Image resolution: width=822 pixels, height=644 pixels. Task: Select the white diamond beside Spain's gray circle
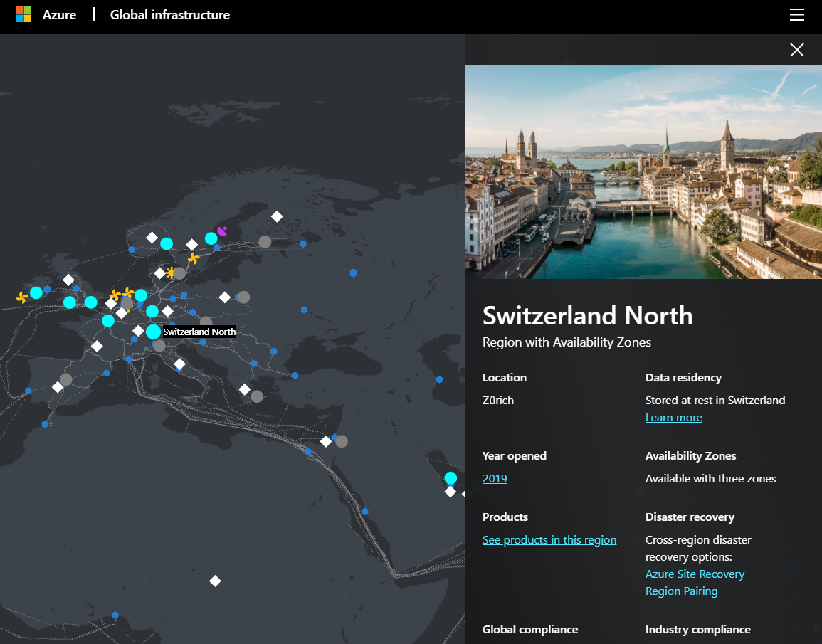click(x=58, y=387)
